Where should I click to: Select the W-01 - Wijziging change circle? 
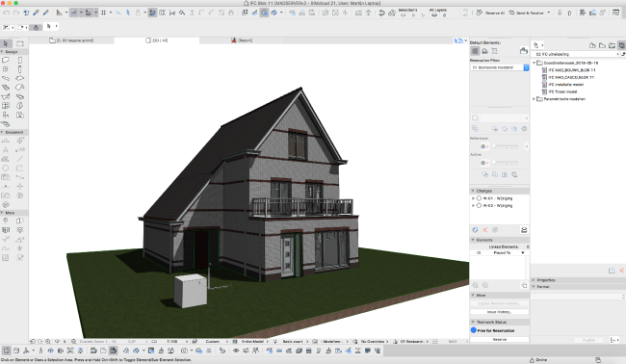pyautogui.click(x=479, y=198)
